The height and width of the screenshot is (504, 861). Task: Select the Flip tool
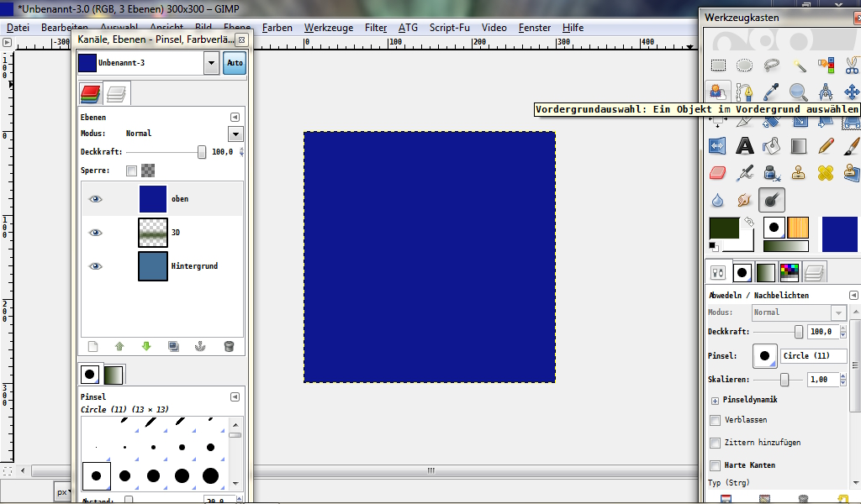pyautogui.click(x=718, y=146)
